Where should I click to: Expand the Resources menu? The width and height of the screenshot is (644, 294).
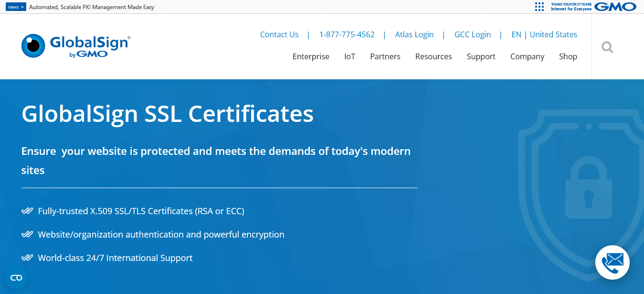pyautogui.click(x=433, y=56)
